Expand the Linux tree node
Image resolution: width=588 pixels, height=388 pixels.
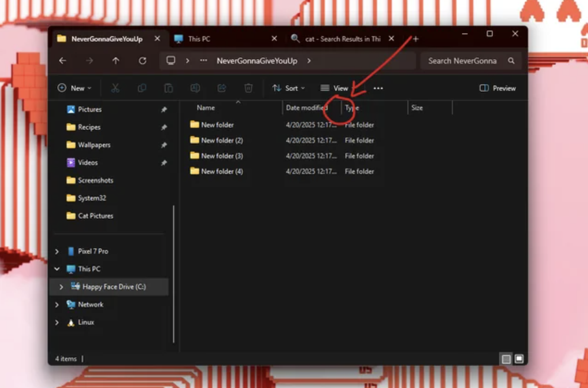tap(57, 323)
